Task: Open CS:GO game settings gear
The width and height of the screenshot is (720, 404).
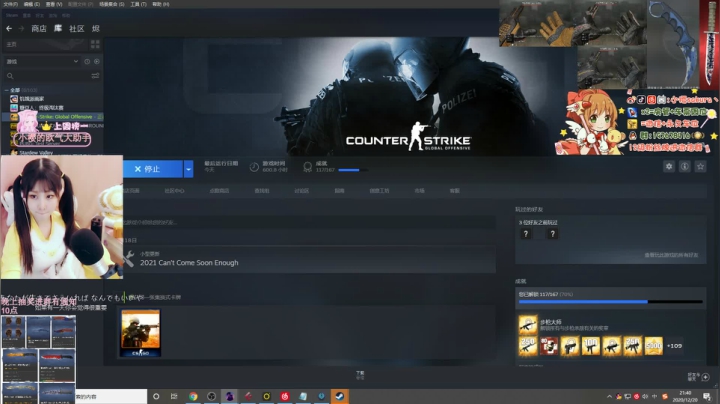Action: pyautogui.click(x=669, y=167)
